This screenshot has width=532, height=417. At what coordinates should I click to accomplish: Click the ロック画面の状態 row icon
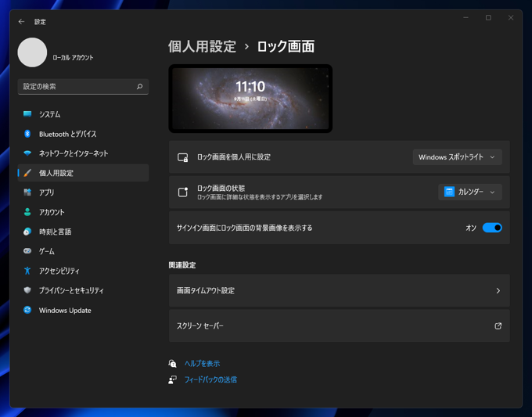pyautogui.click(x=183, y=192)
